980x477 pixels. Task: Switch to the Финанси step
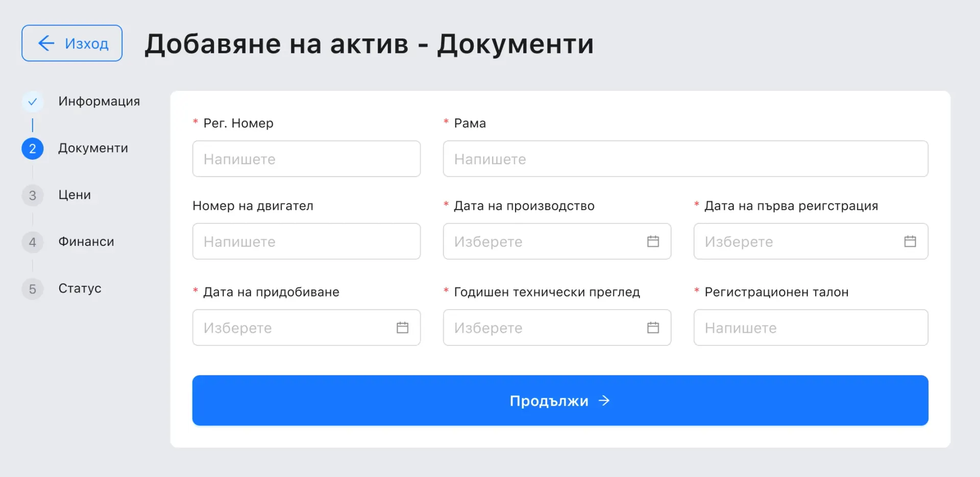click(x=86, y=242)
